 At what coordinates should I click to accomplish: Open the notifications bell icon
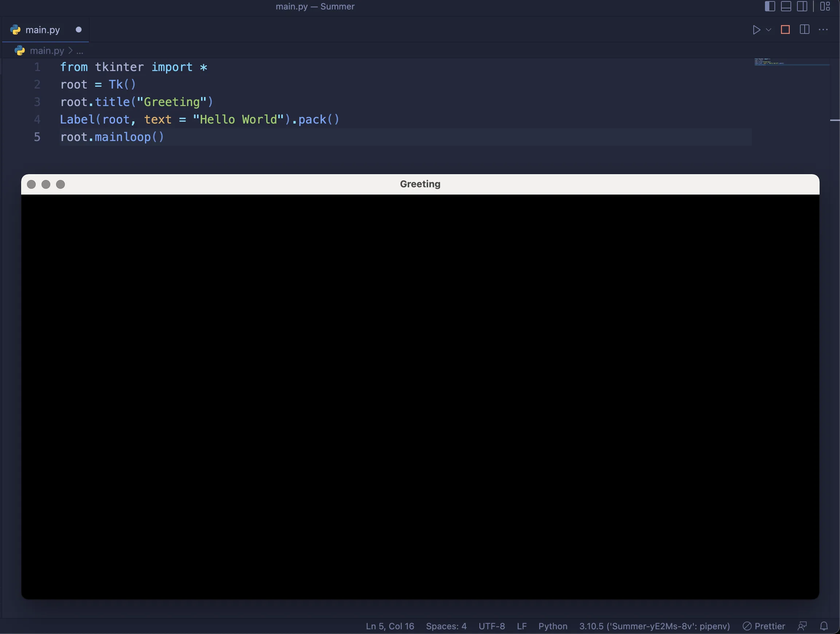click(x=824, y=626)
